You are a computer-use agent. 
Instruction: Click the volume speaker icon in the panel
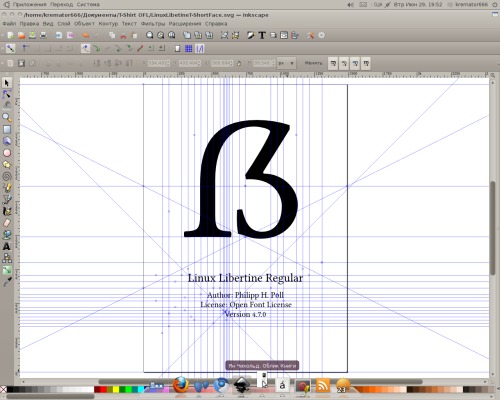pyautogui.click(x=350, y=5)
